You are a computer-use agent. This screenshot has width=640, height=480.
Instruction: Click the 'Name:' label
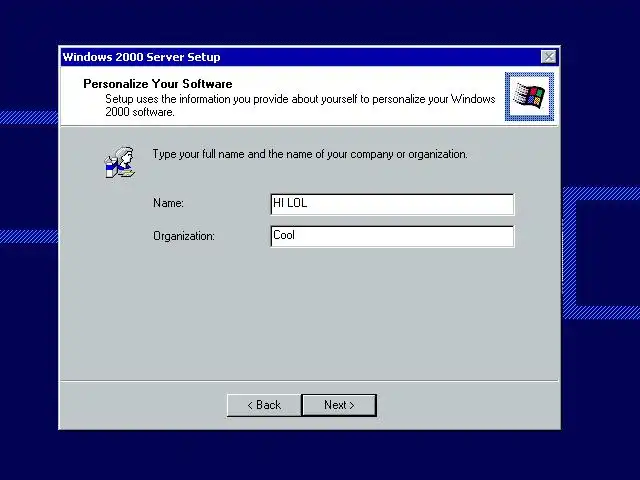pyautogui.click(x=168, y=203)
